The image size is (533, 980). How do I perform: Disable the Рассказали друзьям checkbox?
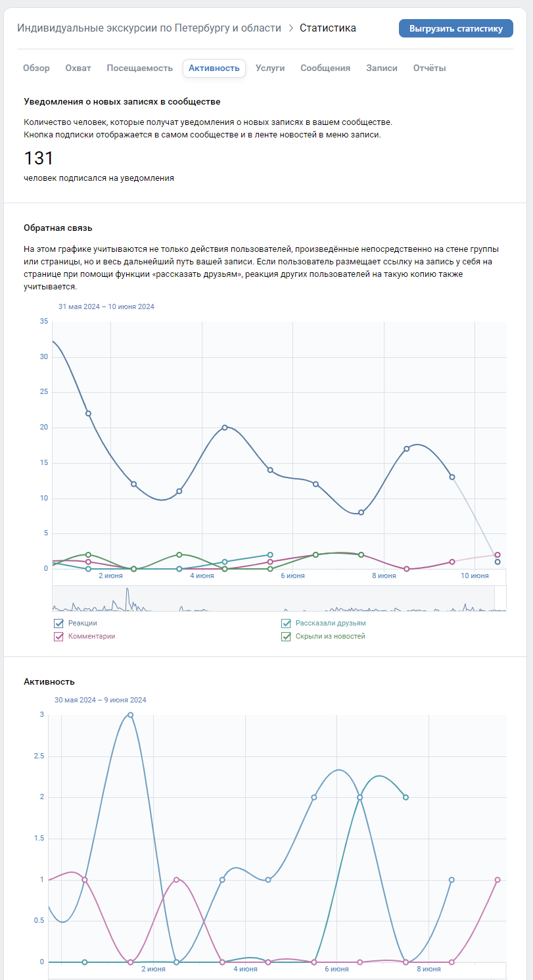286,623
